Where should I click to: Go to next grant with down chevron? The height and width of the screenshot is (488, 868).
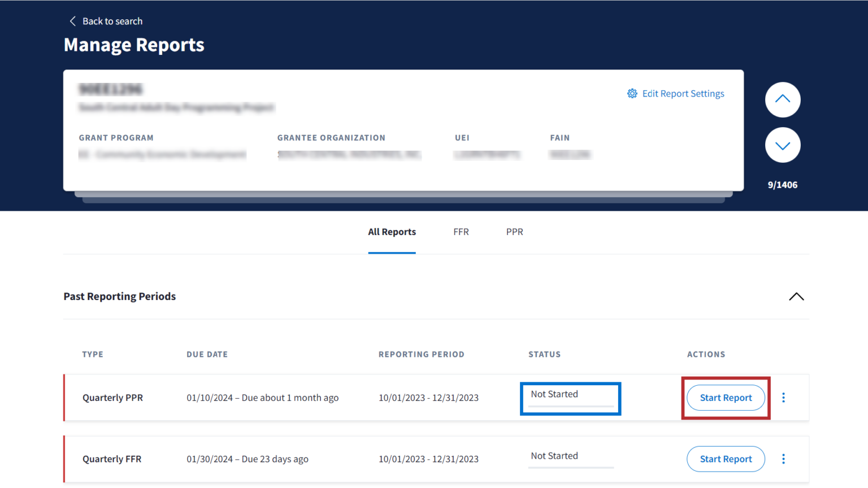(782, 145)
